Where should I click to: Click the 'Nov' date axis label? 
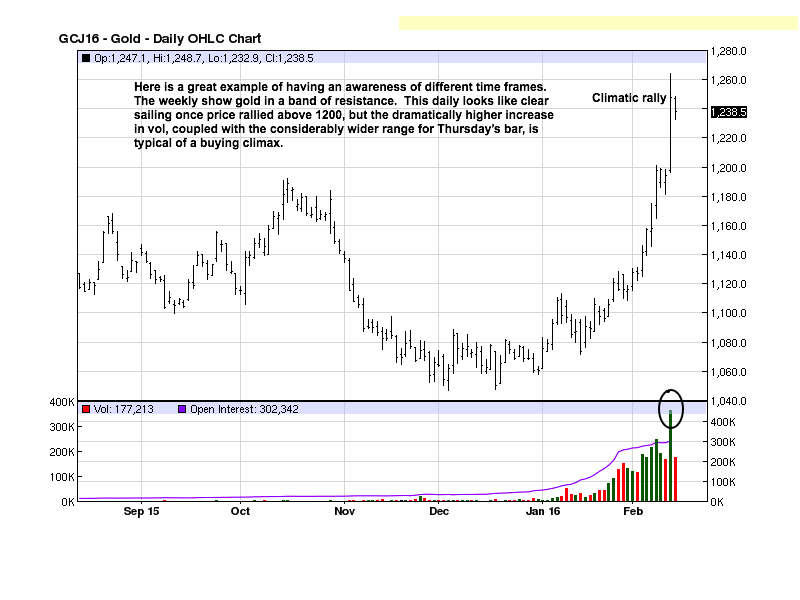point(344,512)
